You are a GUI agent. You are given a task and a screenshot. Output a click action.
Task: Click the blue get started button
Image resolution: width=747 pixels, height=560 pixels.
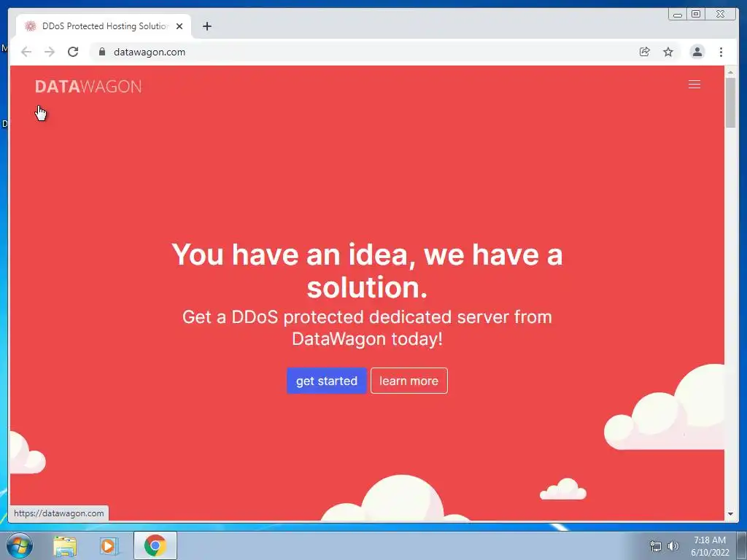pos(326,381)
